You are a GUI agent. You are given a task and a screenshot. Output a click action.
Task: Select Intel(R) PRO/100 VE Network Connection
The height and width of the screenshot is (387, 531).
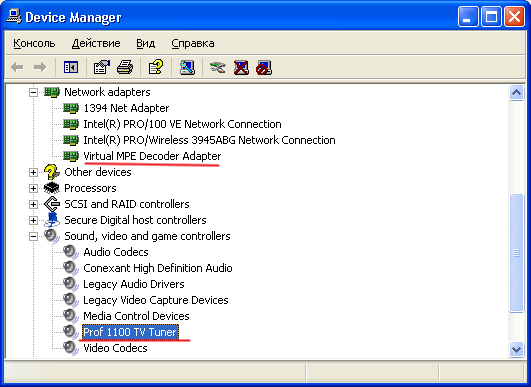(x=182, y=124)
